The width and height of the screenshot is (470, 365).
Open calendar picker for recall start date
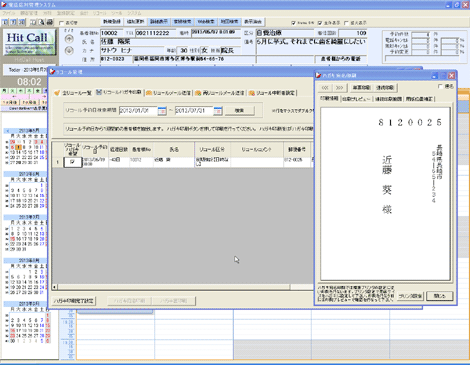[162, 111]
